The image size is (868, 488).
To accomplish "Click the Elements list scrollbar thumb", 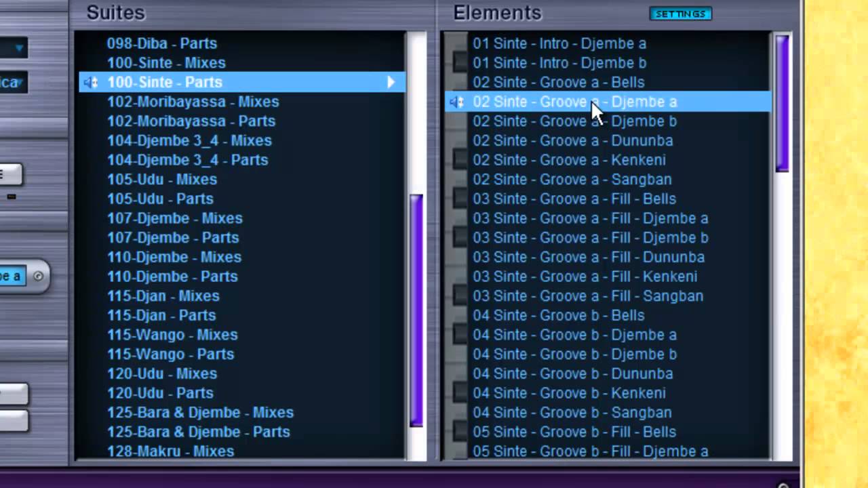I will [x=782, y=103].
